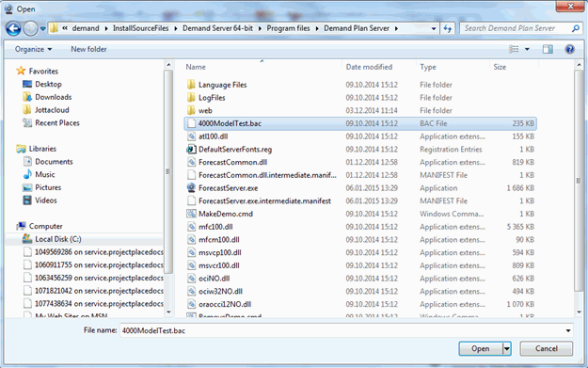Image resolution: width=588 pixels, height=368 pixels.
Task: Select the mfc100.dll file icon
Action: tap(191, 227)
